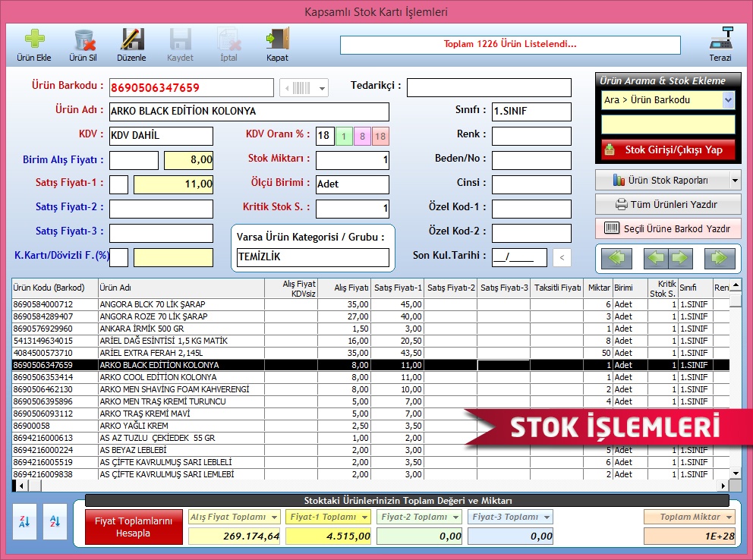Expand the Fiyat-3 Toplamı dropdown
Viewport: 753px width, 560px height.
(547, 518)
